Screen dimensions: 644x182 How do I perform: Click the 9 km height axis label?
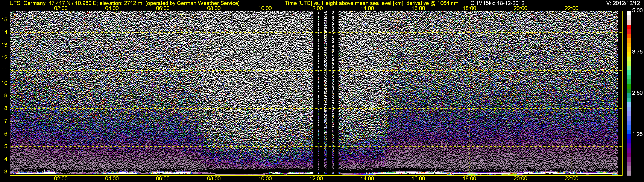click(6, 96)
